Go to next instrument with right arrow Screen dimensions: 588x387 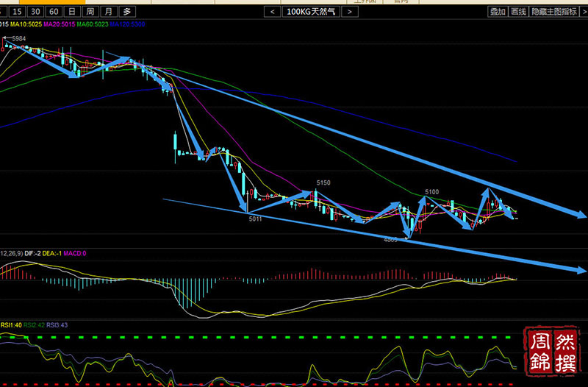350,12
